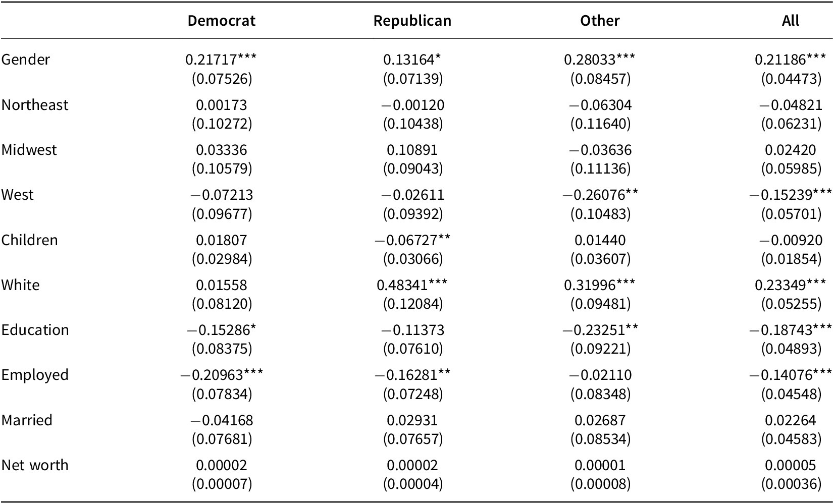Select the (0.00036) Net worth standard error
The image size is (834, 504).
click(791, 484)
